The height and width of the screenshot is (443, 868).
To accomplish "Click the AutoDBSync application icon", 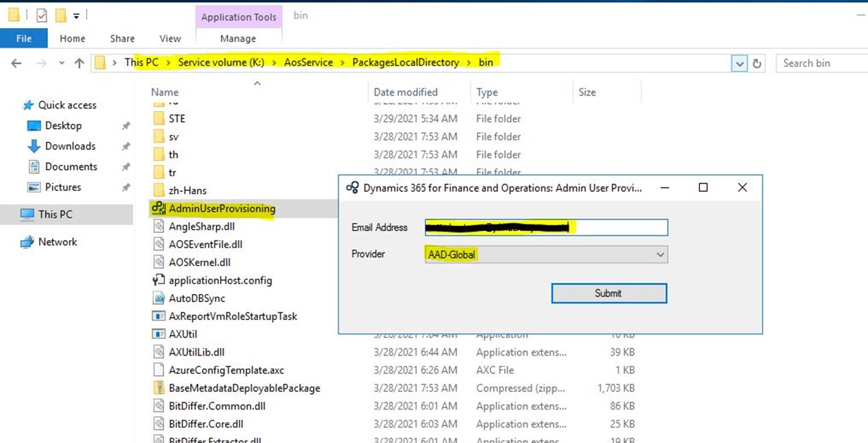I will pos(158,298).
